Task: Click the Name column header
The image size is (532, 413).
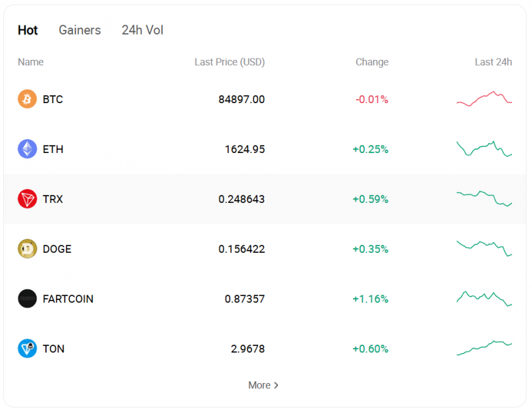Action: point(31,62)
